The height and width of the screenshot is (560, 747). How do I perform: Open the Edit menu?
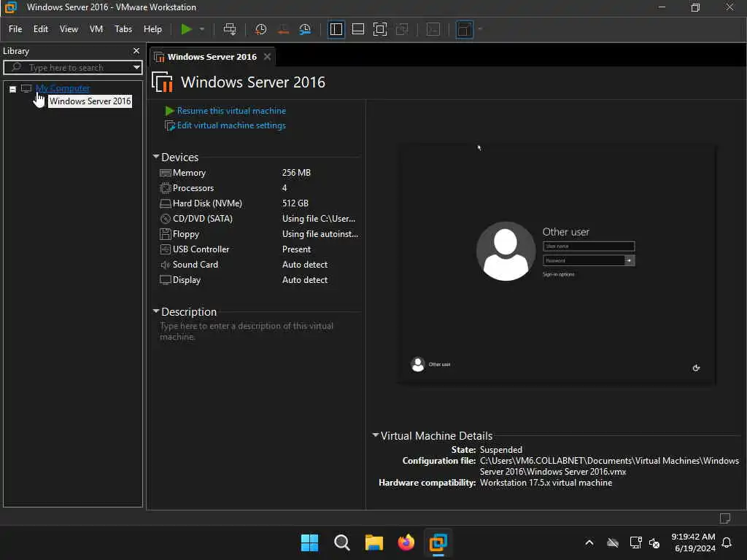point(41,29)
